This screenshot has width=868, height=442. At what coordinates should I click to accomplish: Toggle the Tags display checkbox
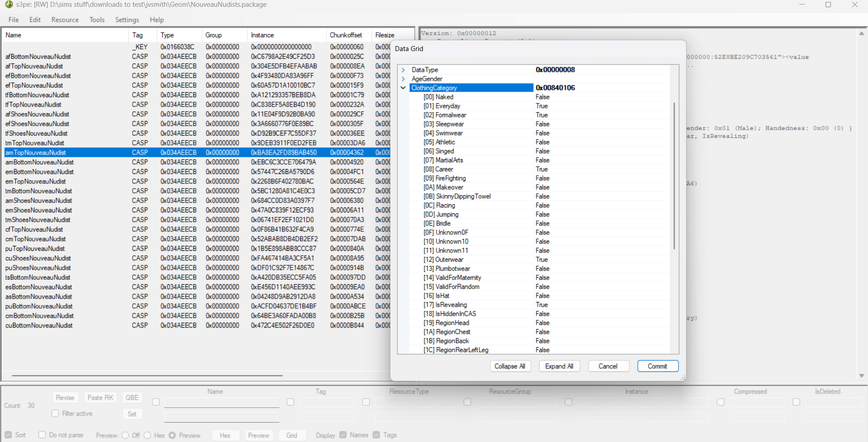coord(376,435)
